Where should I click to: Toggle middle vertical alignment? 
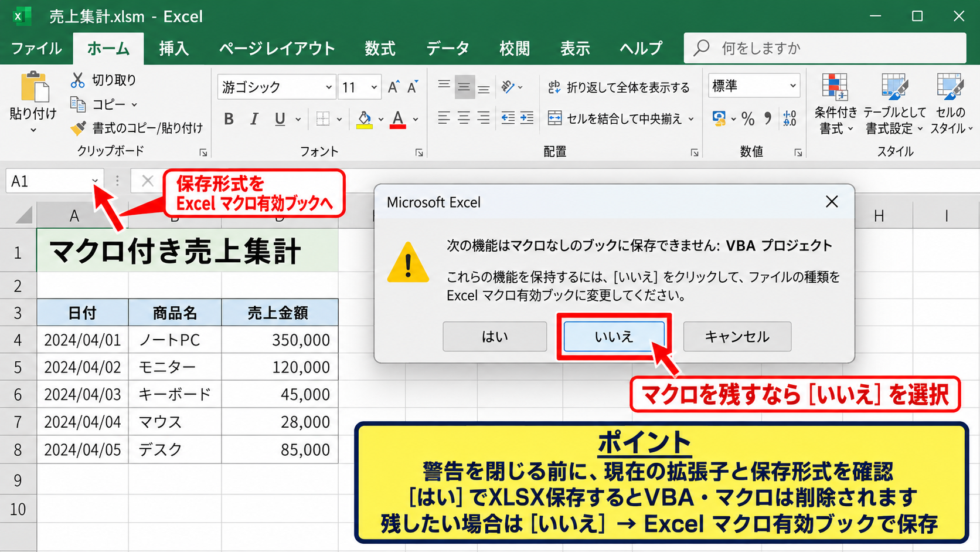464,87
